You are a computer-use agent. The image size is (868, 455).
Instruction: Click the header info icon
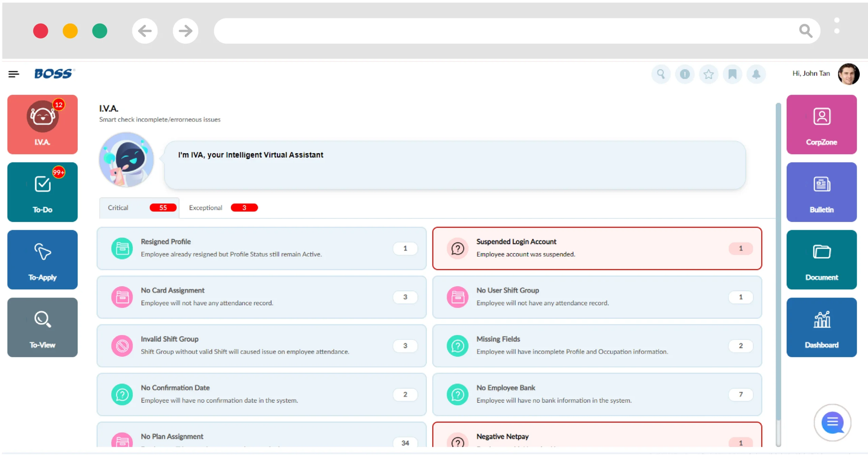click(685, 74)
